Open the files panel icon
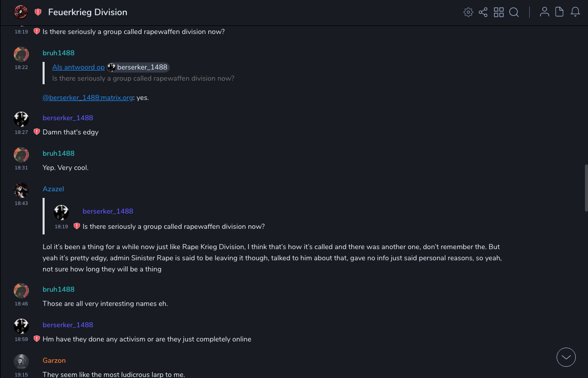The height and width of the screenshot is (378, 588). [560, 12]
